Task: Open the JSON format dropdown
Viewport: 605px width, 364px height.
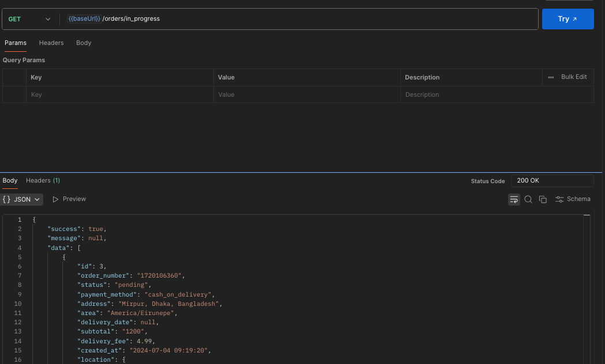Action: tap(22, 199)
